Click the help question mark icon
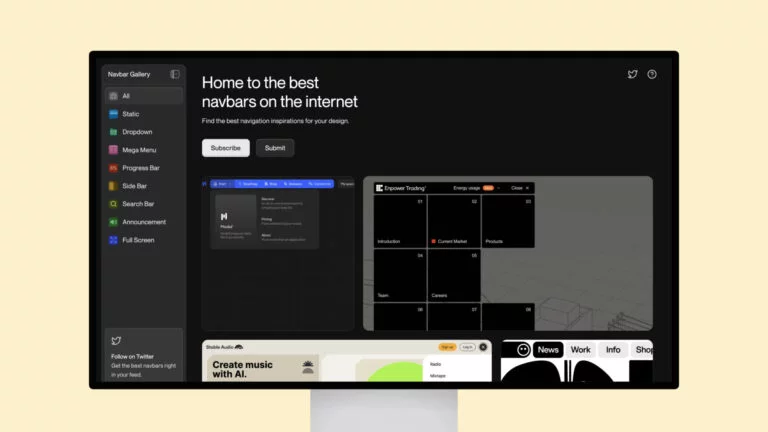Viewport: 768px width, 432px height. coord(652,74)
